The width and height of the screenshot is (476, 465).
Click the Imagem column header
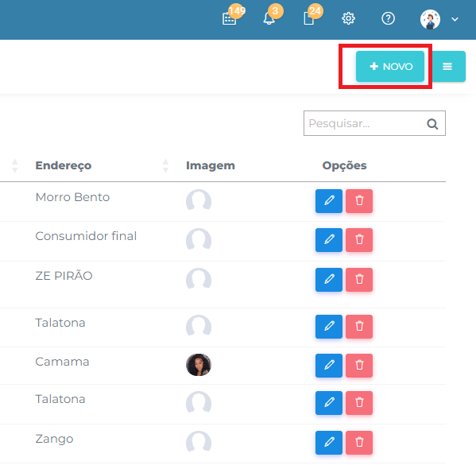[x=211, y=165]
